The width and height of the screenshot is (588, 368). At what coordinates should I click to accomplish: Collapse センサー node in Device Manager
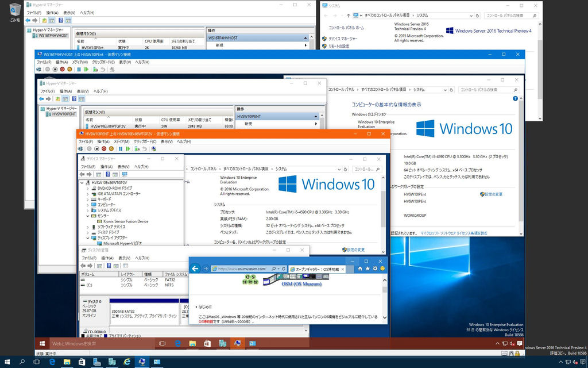click(88, 216)
